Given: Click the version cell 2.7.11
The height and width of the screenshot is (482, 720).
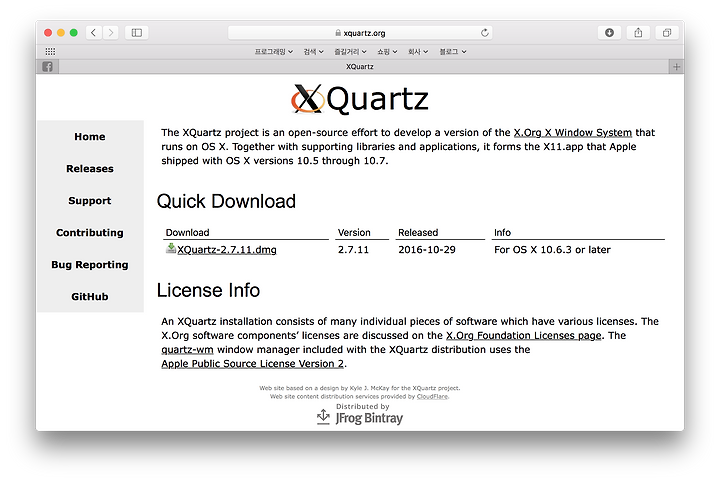Looking at the screenshot, I should pos(354,250).
